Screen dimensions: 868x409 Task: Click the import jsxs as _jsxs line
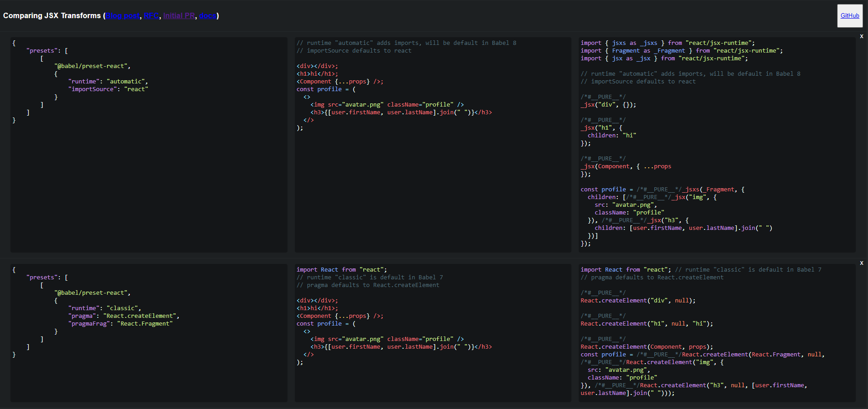pyautogui.click(x=668, y=43)
